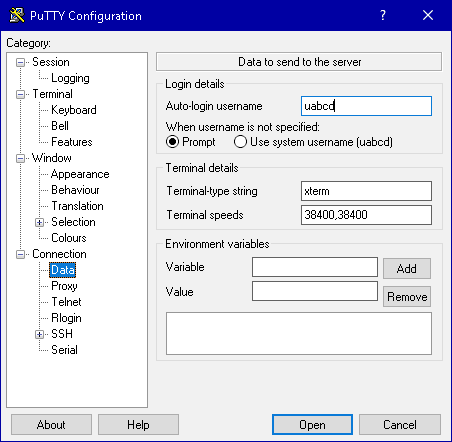Click the About button
Viewport: 452px width, 442px height.
[51, 425]
